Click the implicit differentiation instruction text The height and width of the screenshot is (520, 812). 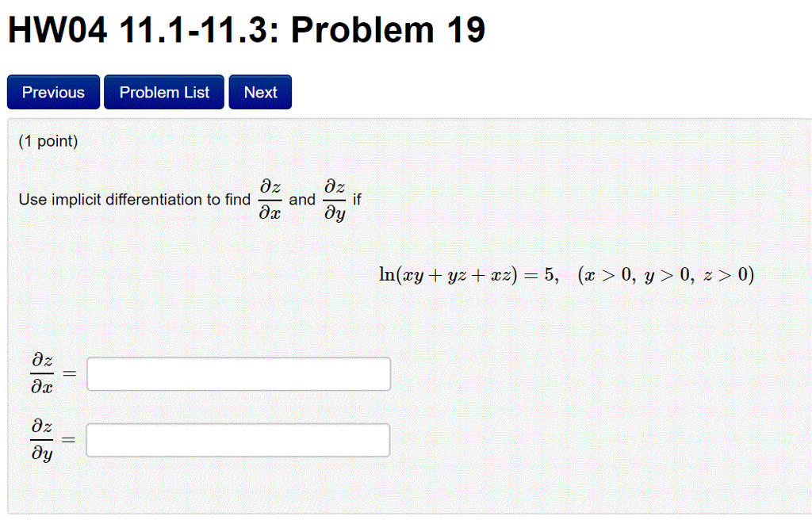[133, 200]
